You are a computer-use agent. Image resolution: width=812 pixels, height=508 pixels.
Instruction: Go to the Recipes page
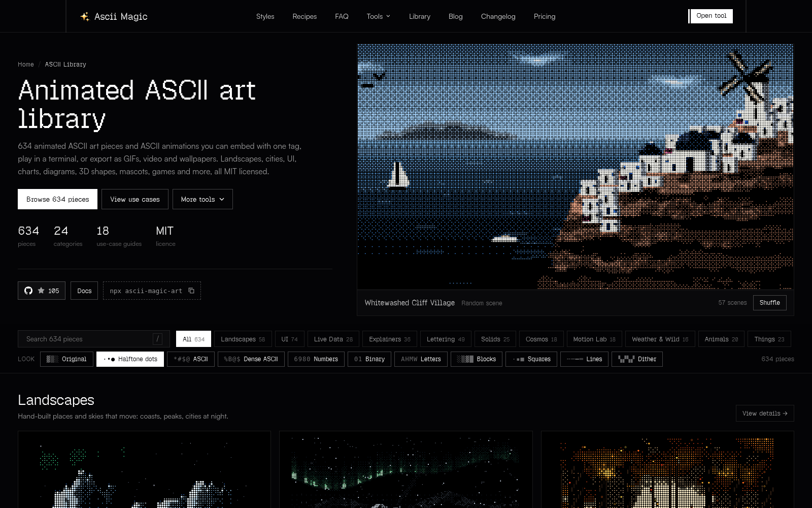tap(304, 16)
